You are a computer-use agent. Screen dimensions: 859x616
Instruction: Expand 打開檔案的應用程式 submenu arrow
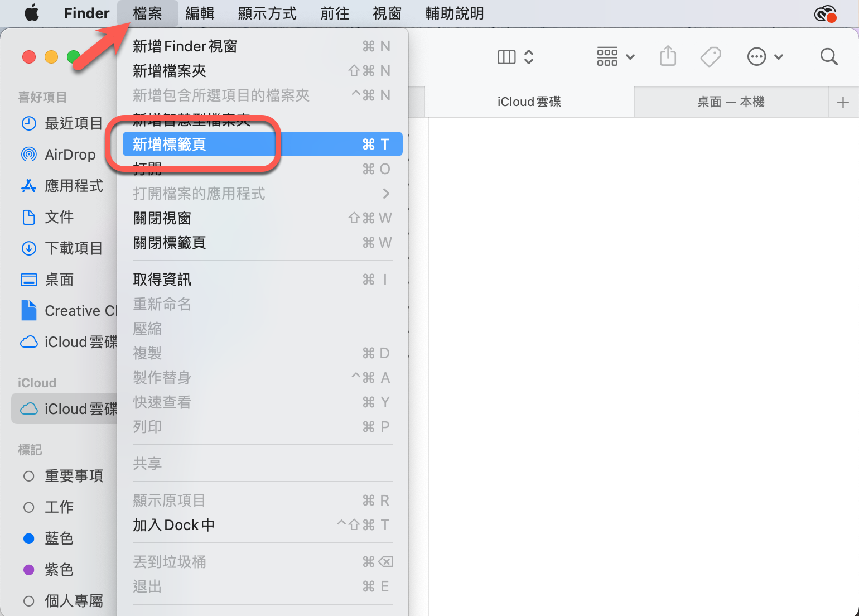tap(386, 194)
